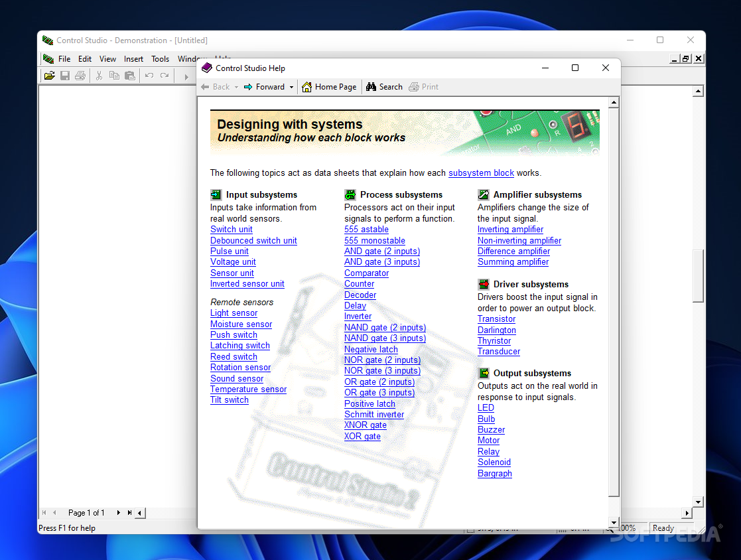Click the Input subsystems heading icon
The height and width of the screenshot is (560, 741).
pos(216,194)
